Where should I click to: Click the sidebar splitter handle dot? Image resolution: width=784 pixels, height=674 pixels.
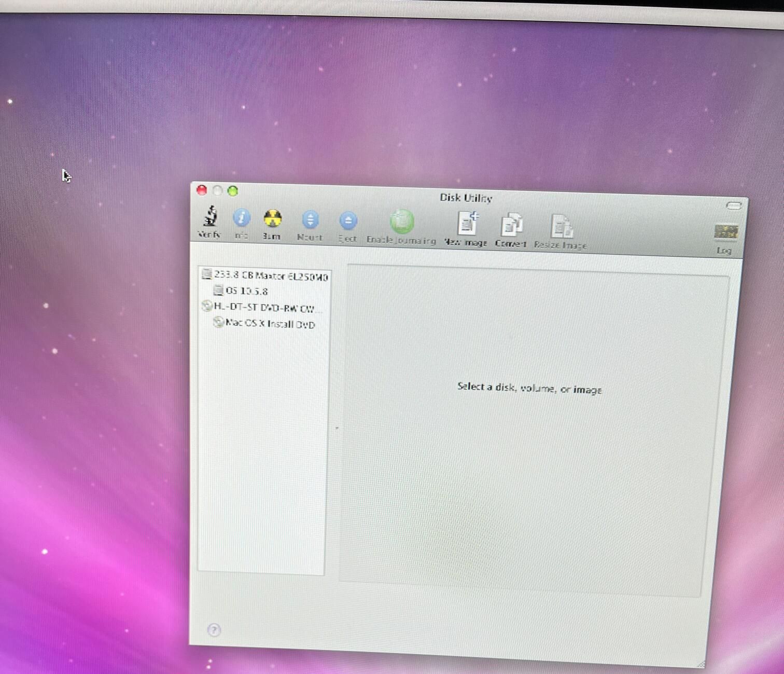coord(337,428)
